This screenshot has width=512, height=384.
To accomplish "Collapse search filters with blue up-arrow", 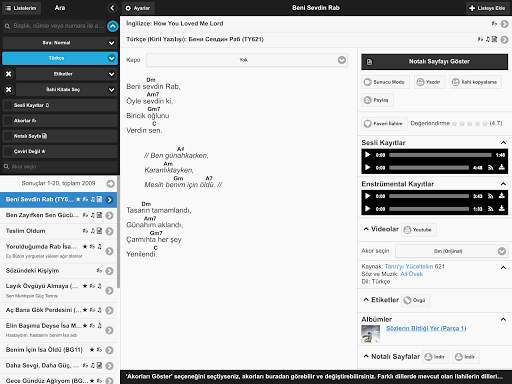I will pyautogui.click(x=113, y=26).
